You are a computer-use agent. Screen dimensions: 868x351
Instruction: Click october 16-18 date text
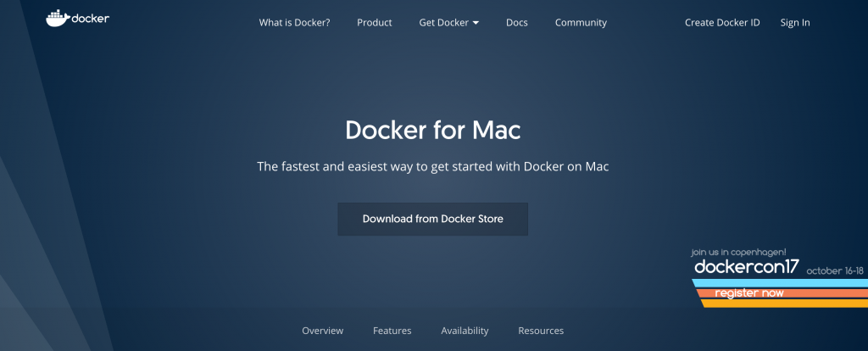pyautogui.click(x=835, y=271)
